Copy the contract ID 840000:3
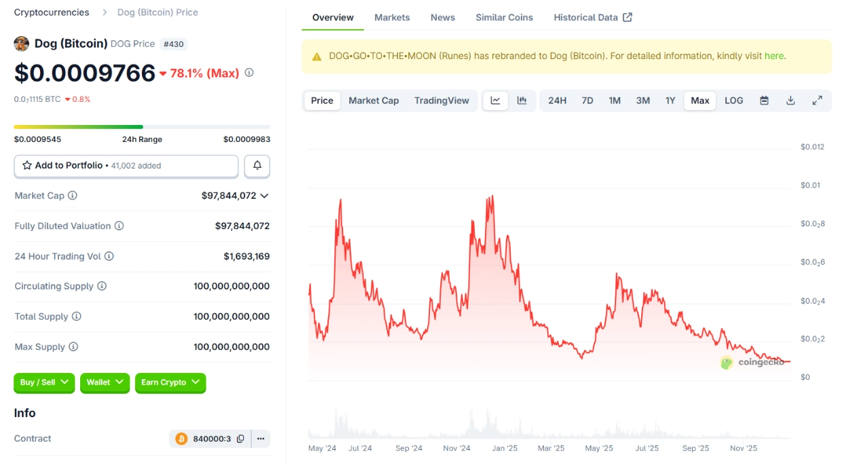868x464 pixels. coord(240,439)
